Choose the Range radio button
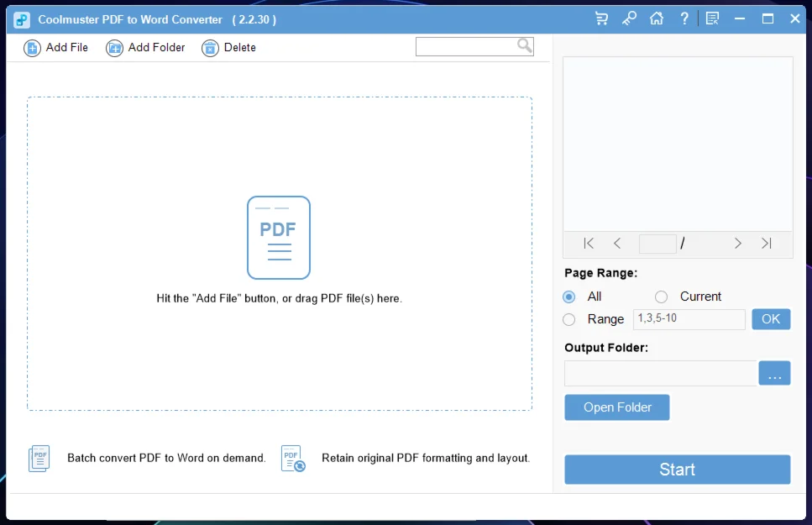812x525 pixels. pyautogui.click(x=570, y=319)
